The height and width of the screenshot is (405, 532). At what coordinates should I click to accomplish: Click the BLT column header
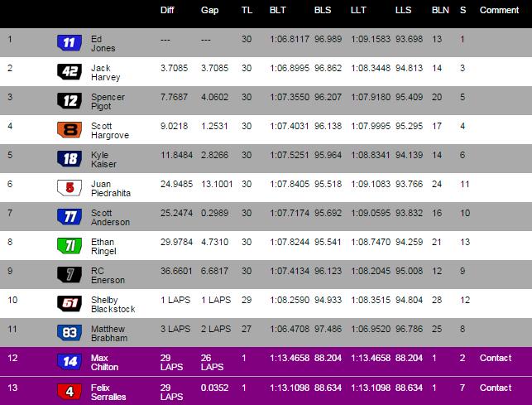pos(277,10)
